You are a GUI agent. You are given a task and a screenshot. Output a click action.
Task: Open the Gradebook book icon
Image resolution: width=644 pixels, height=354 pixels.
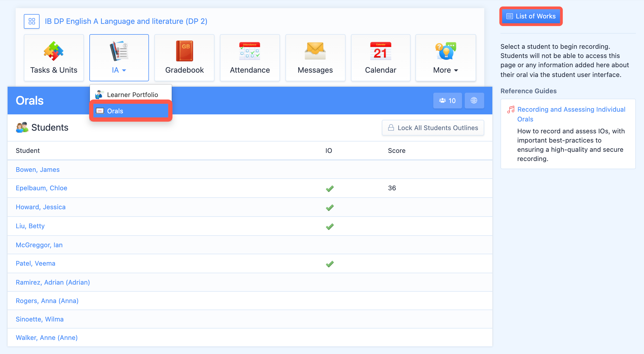coord(184,51)
